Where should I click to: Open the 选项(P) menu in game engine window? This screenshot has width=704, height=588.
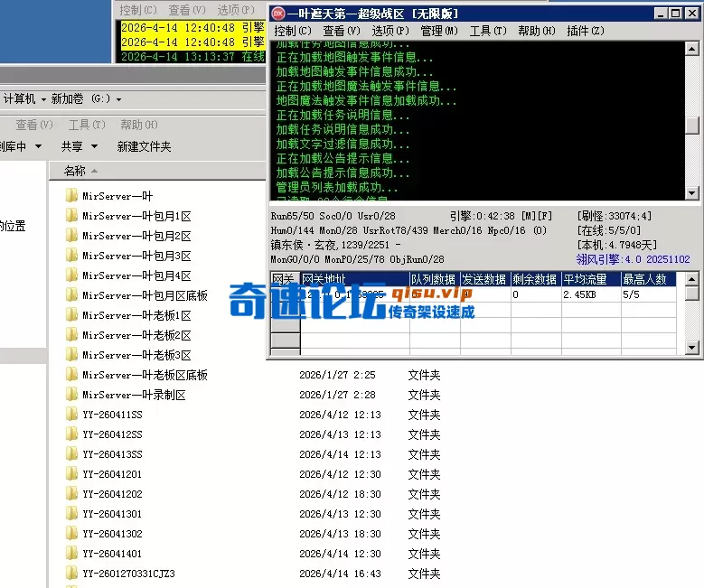[390, 31]
